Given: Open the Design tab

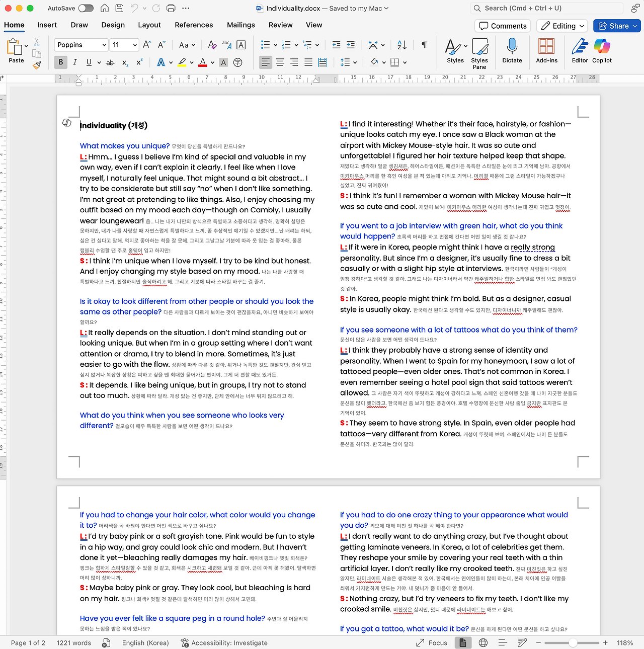Looking at the screenshot, I should (113, 25).
